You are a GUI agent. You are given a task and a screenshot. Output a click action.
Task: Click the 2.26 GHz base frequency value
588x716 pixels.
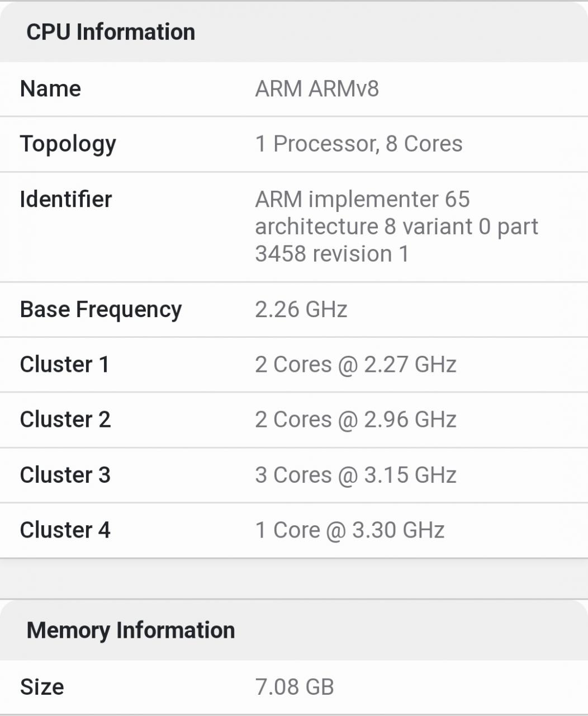coord(301,309)
